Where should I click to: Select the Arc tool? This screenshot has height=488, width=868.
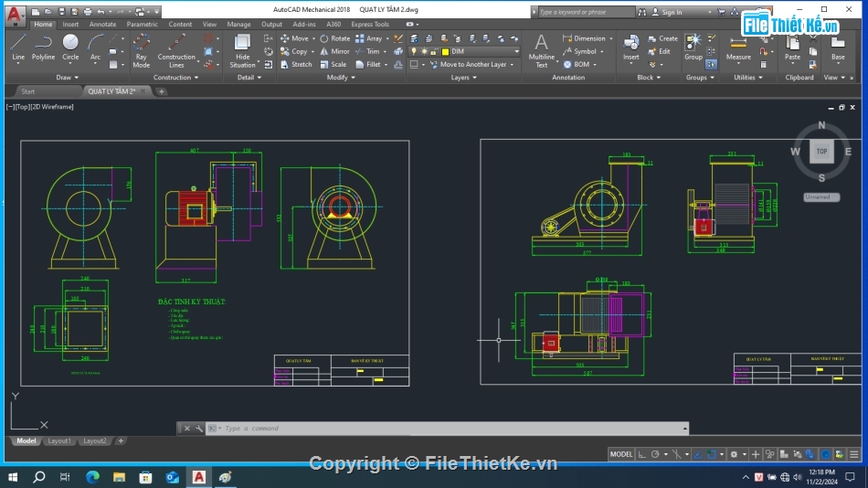95,48
